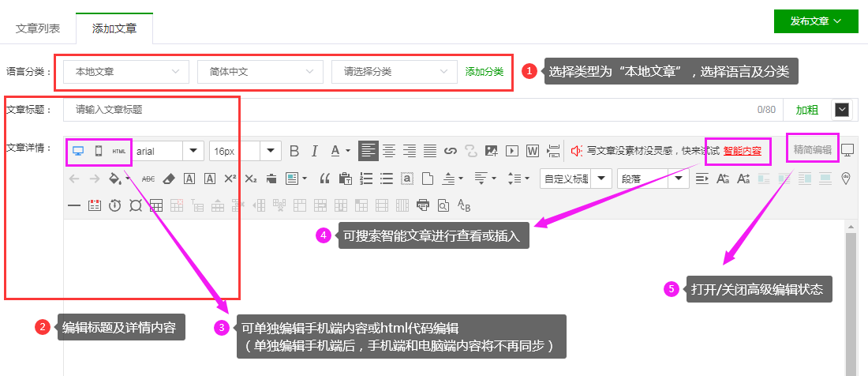Image resolution: width=868 pixels, height=376 pixels.
Task: Switch to 文章列表 tab
Action: pos(38,28)
